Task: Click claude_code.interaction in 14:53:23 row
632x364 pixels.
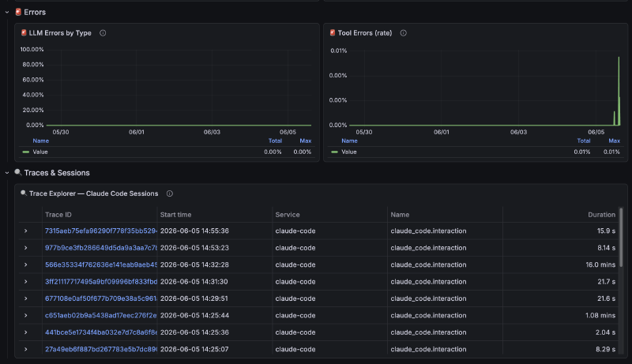Action: tap(428, 248)
